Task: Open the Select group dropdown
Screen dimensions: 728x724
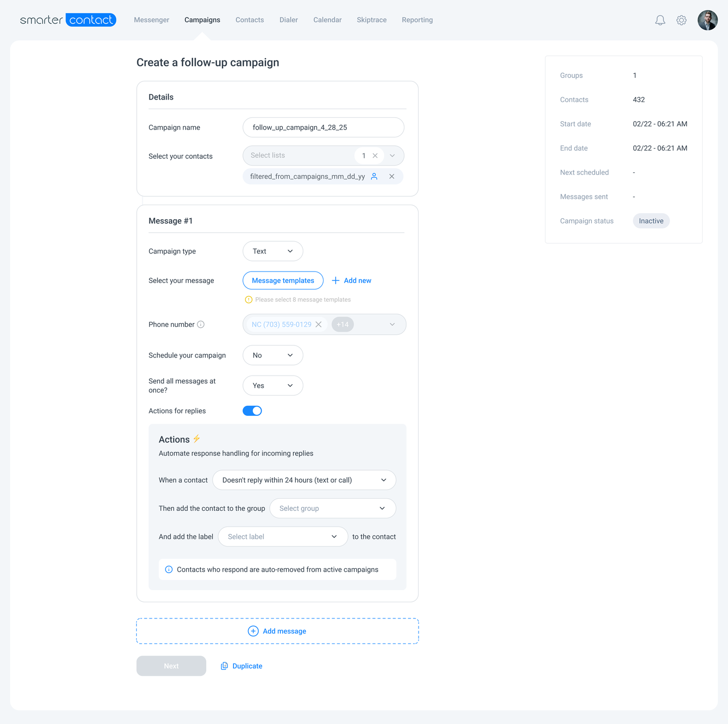Action: pyautogui.click(x=333, y=508)
